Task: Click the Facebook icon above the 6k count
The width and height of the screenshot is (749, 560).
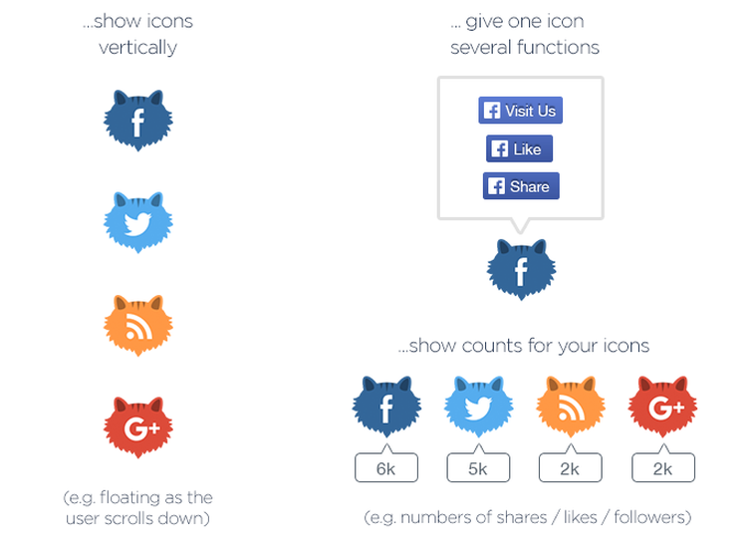Action: (386, 407)
